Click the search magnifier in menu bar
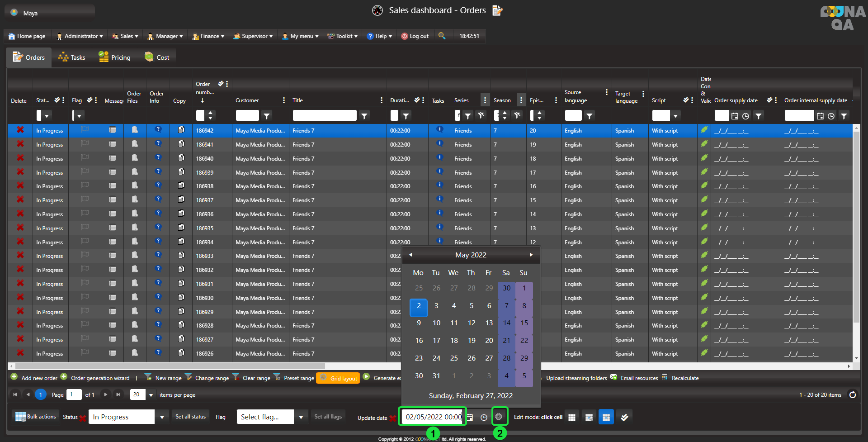The height and width of the screenshot is (442, 868). [x=442, y=36]
